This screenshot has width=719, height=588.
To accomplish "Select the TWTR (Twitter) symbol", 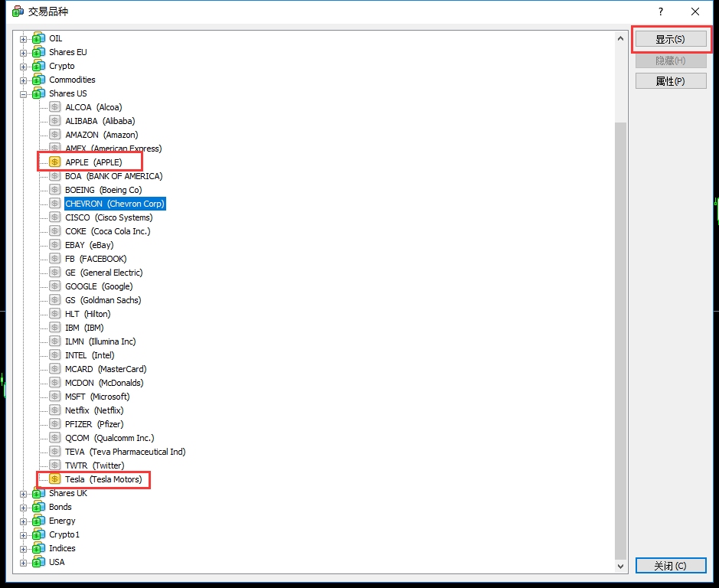I will pos(94,465).
